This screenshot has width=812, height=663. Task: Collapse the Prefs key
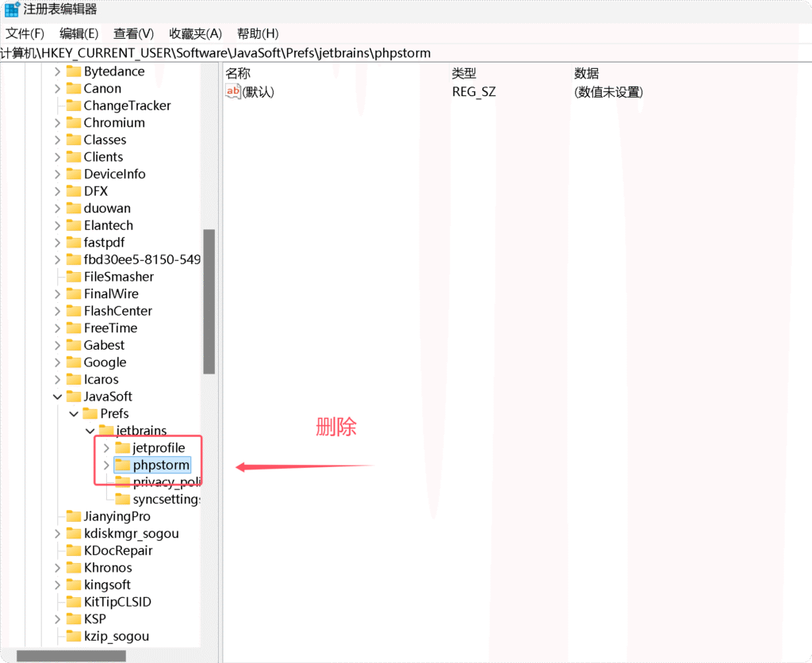pyautogui.click(x=74, y=414)
